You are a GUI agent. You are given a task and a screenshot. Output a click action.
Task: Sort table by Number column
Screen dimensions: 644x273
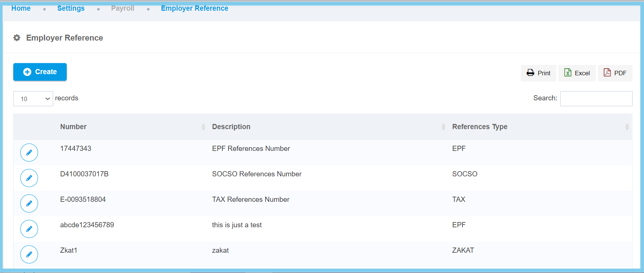point(73,127)
